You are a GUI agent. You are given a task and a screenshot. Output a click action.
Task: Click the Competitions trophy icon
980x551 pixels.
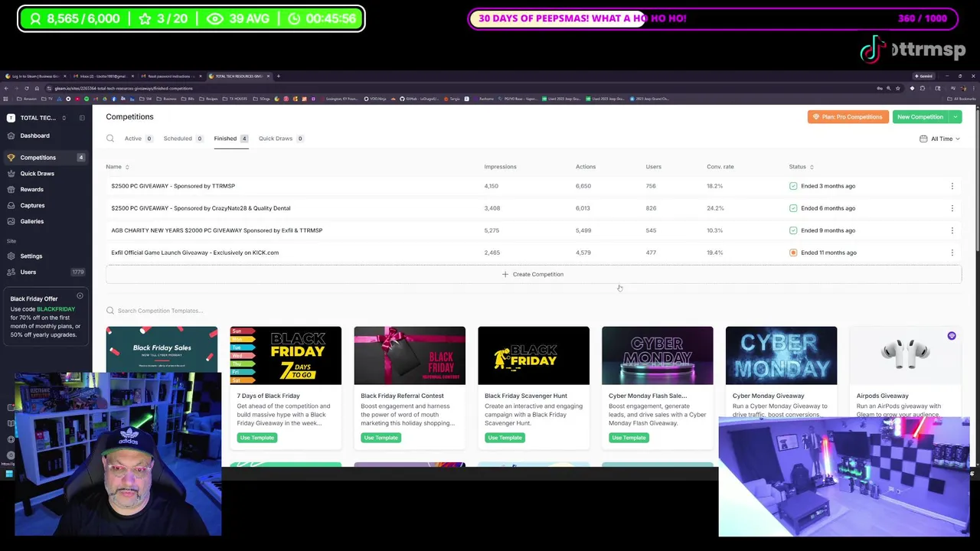(x=11, y=158)
